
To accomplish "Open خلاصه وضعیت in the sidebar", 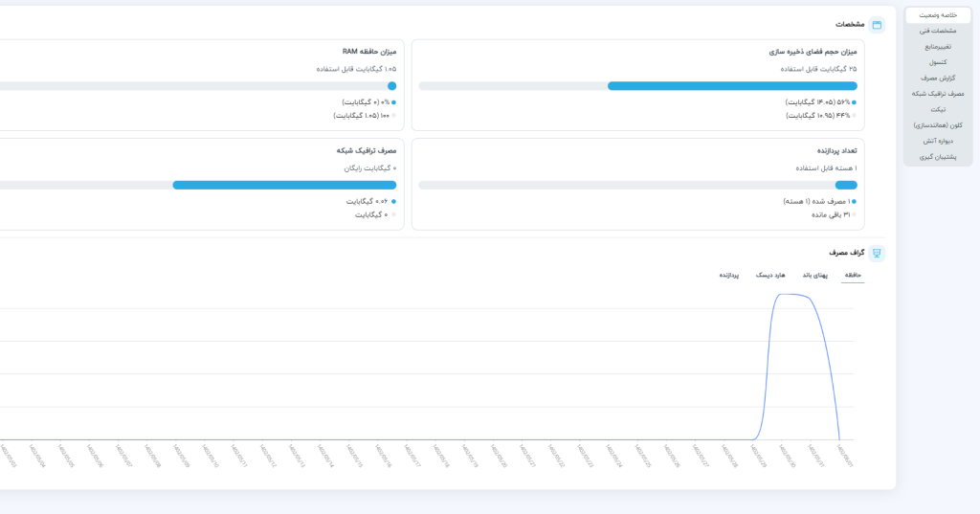I will point(938,15).
